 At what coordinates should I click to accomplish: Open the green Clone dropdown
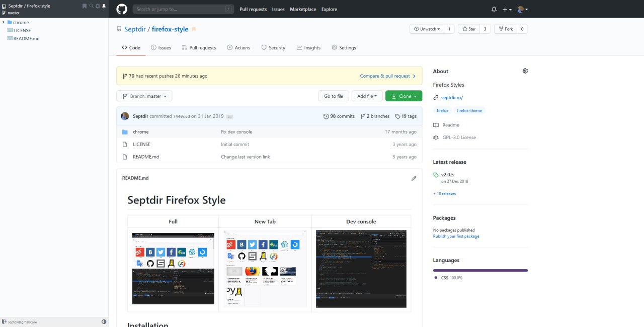pyautogui.click(x=404, y=96)
